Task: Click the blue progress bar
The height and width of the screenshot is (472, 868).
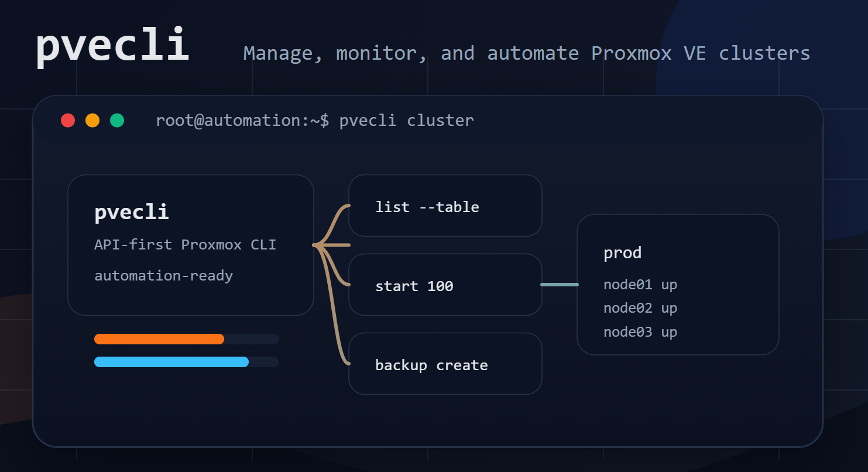Action: (171, 362)
